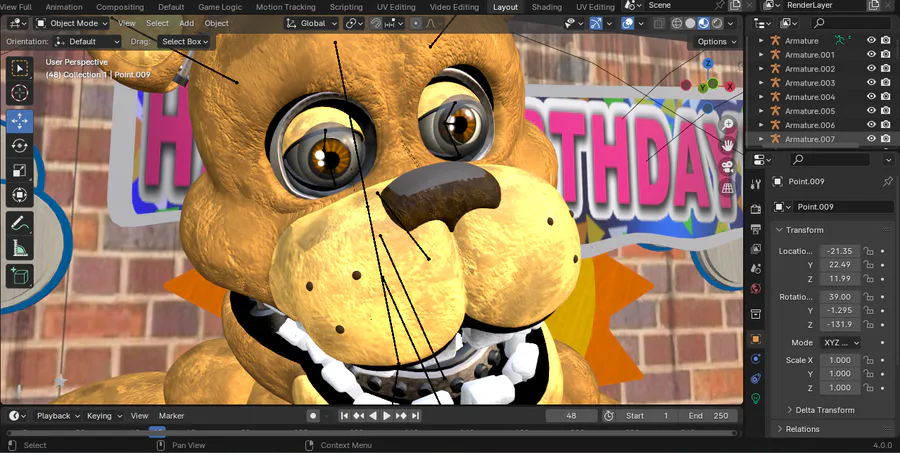The height and width of the screenshot is (453, 900).
Task: Open the Scene properties tab
Action: click(756, 269)
